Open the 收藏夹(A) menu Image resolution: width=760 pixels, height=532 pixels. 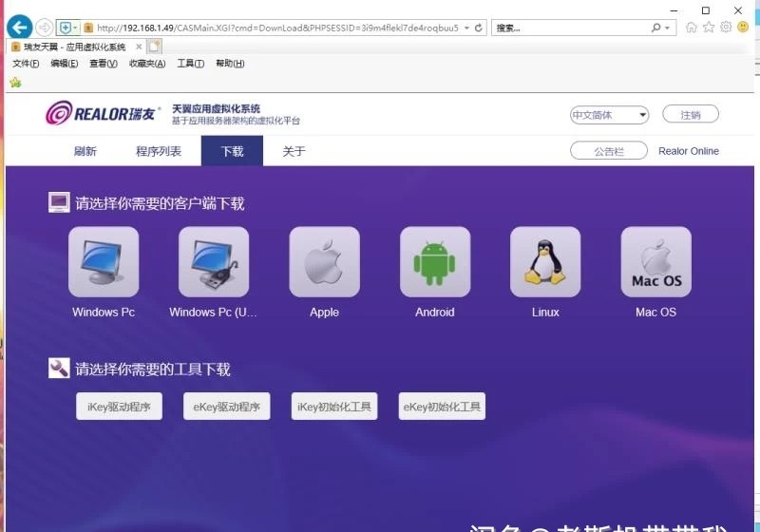point(147,64)
